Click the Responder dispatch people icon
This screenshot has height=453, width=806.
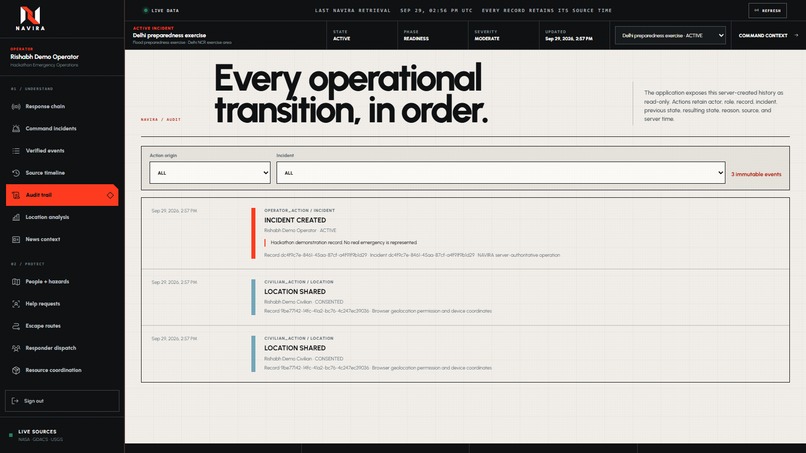point(16,348)
